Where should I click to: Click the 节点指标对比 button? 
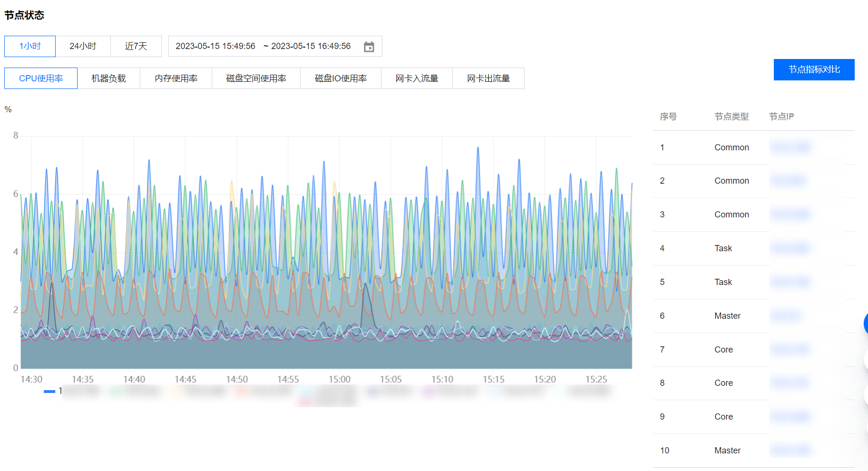(x=814, y=69)
